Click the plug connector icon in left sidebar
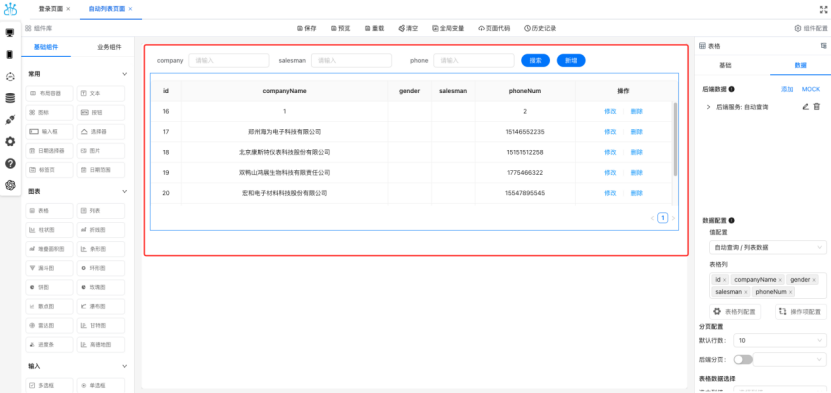The image size is (831, 393). (x=10, y=120)
